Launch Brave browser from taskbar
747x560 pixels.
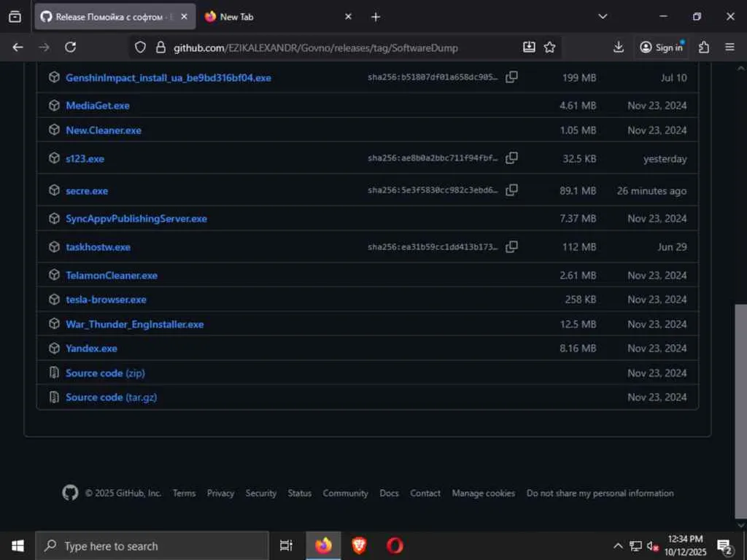[359, 545]
